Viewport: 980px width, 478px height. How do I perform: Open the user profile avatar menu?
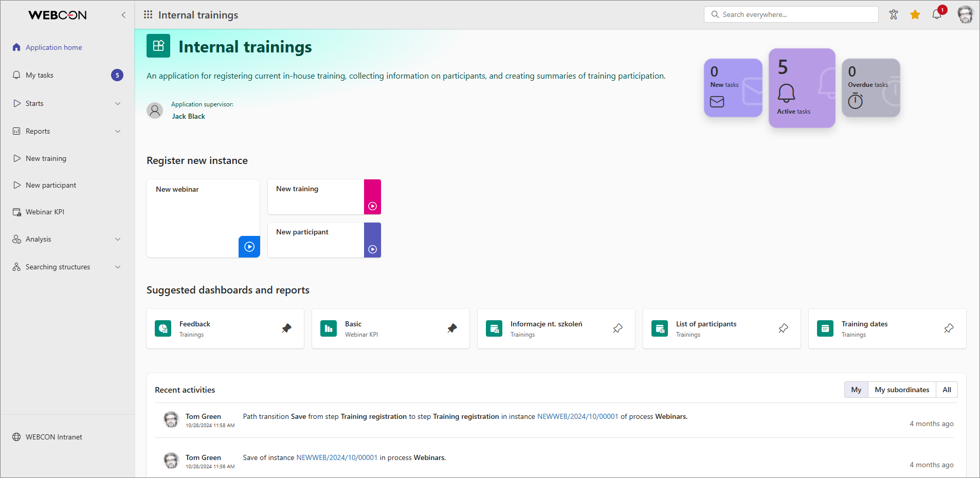965,14
